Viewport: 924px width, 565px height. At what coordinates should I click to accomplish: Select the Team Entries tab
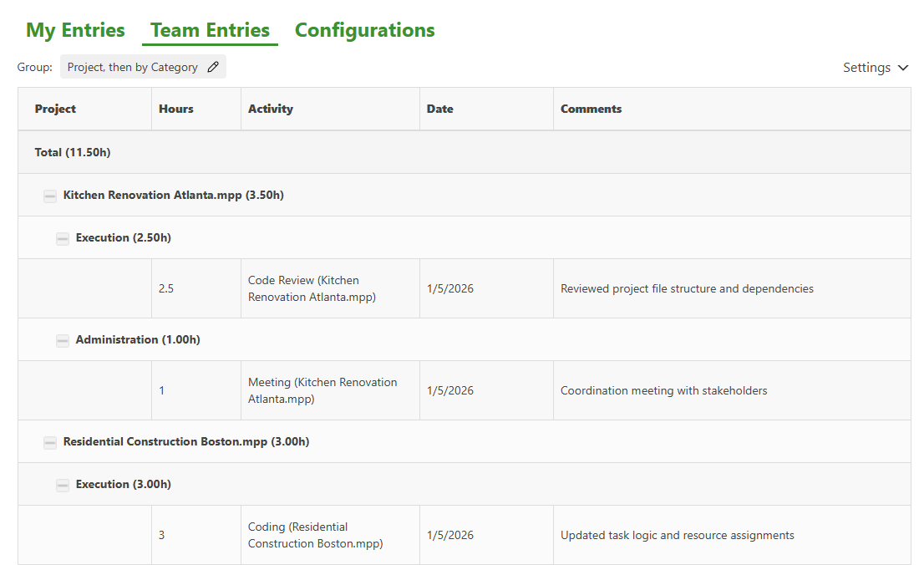(210, 31)
